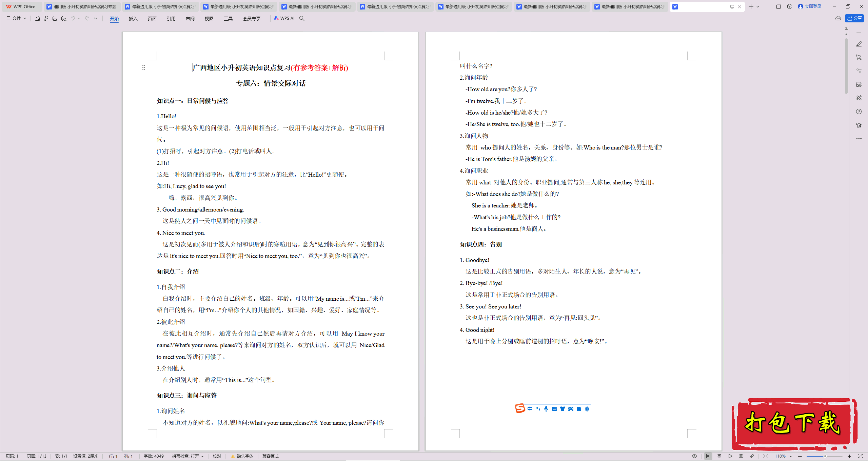Expand the quick access toolbar customize chevron
Screen dimensions: 868x461
(96, 18)
